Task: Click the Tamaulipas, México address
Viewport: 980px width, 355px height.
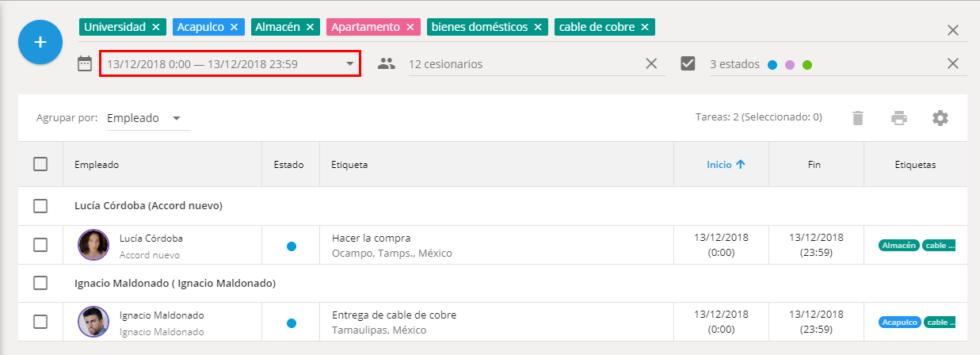Action: [379, 330]
